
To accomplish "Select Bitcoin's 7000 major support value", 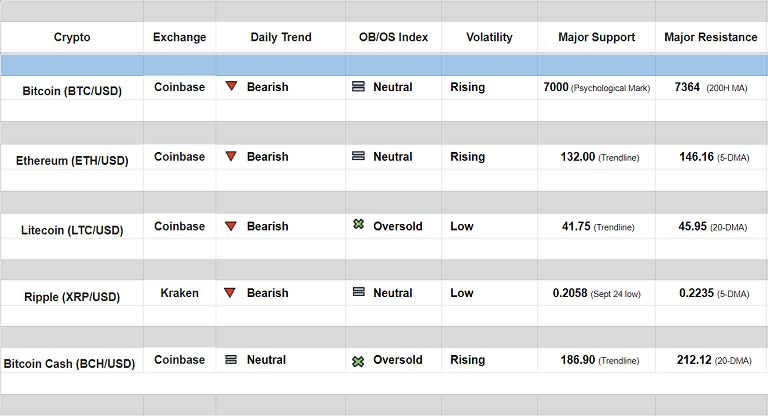I will [556, 87].
